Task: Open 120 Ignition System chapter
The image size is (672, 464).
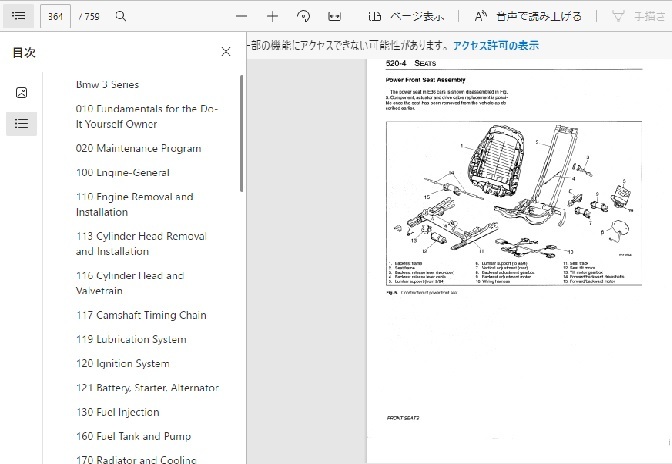Action: coord(123,363)
